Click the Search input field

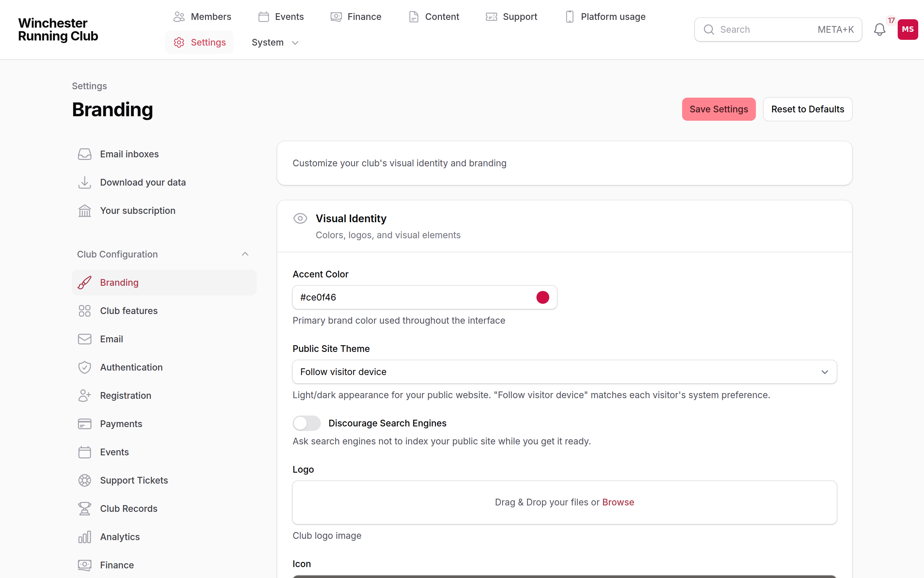coord(778,30)
